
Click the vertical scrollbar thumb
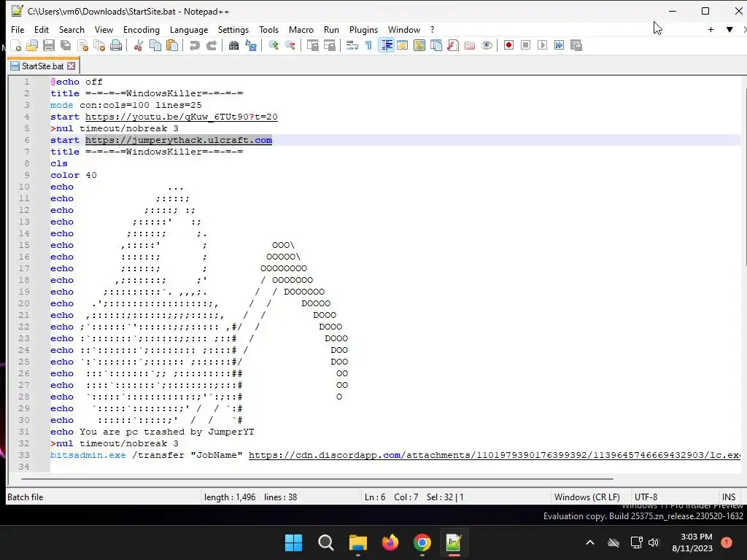[x=745, y=177]
